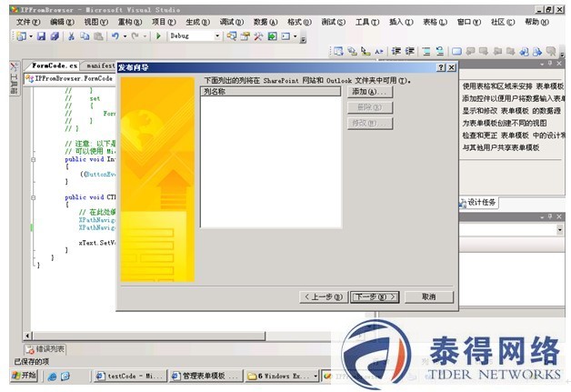Click the link 为表单模板创建不同的视图
The height and width of the screenshot is (392, 571).
tap(505, 123)
